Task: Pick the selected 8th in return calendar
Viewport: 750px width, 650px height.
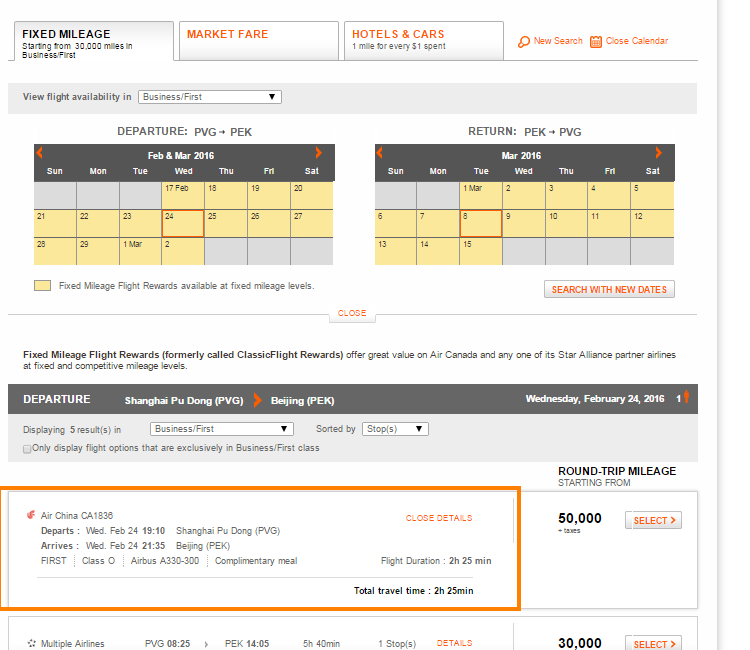Action: (481, 223)
